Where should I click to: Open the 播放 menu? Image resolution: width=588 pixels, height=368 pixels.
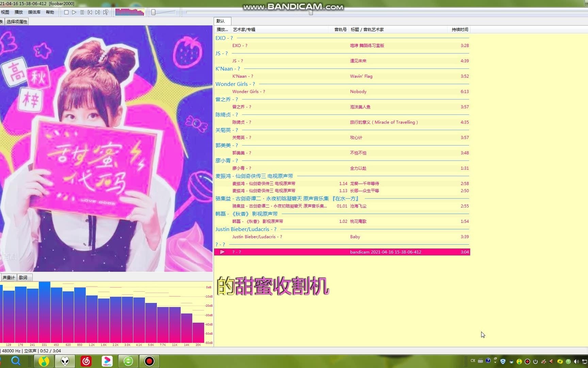(19, 12)
